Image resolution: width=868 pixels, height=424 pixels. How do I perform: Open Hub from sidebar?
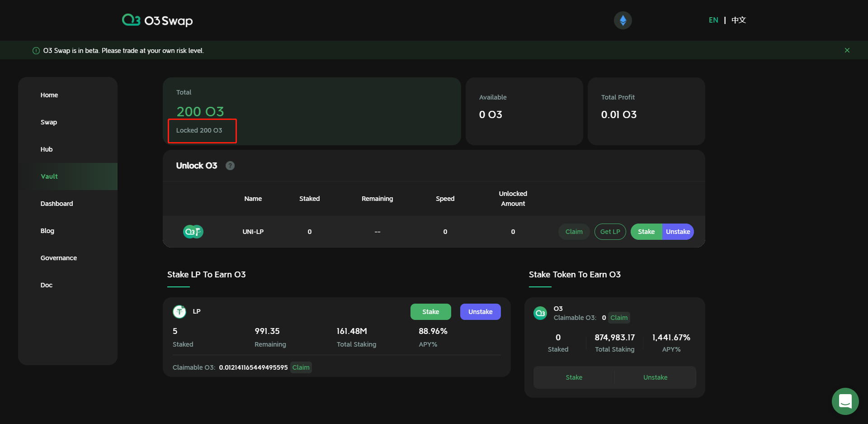[x=47, y=149]
